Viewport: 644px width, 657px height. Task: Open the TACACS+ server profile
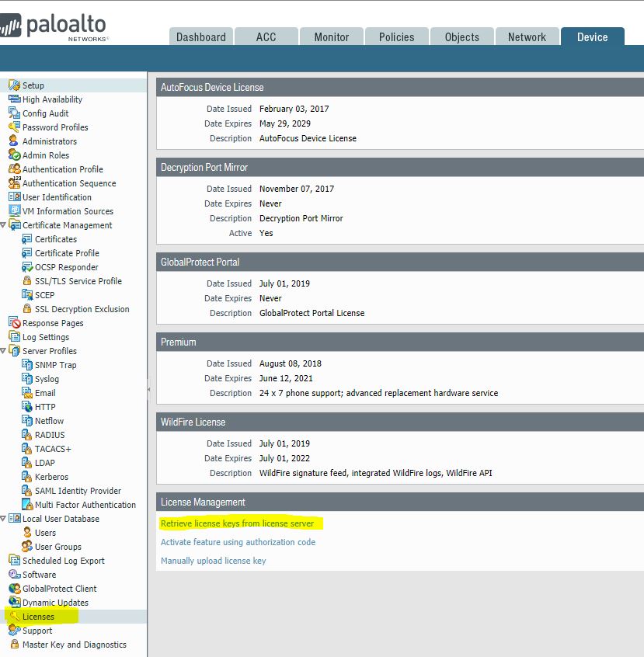tap(53, 449)
